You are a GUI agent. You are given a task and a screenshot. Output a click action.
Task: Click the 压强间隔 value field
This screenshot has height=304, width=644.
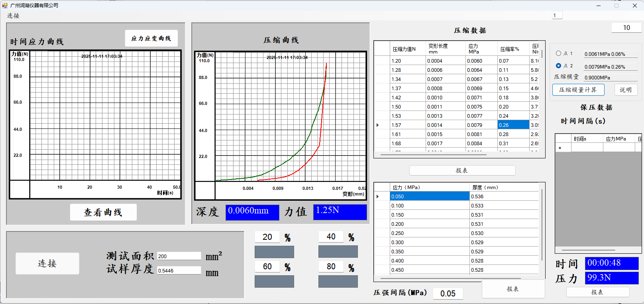448,294
